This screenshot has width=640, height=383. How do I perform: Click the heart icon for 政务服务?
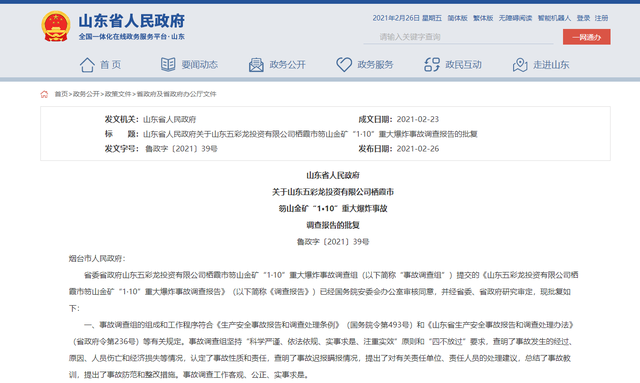(x=344, y=65)
